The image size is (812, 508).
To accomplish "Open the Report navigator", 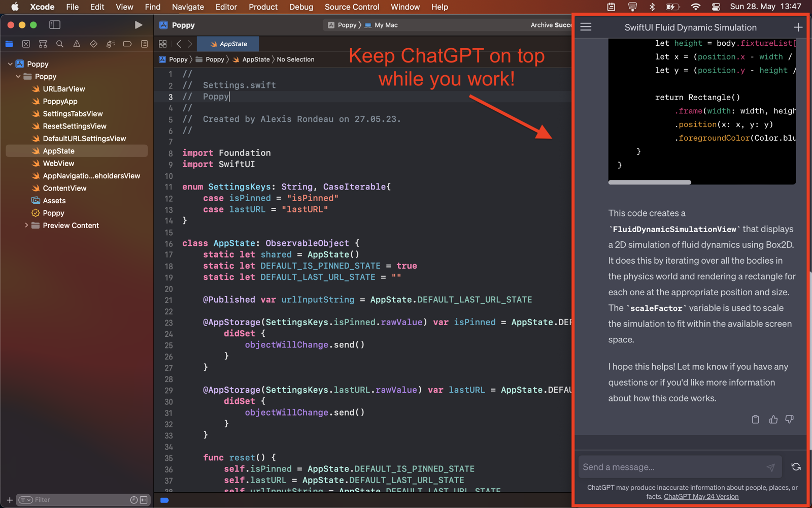I will (145, 44).
